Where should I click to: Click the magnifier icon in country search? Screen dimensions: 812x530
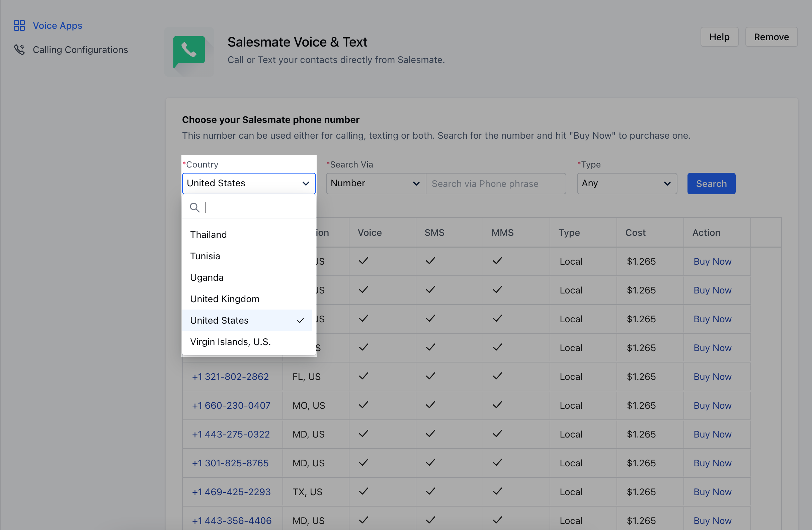click(x=194, y=207)
